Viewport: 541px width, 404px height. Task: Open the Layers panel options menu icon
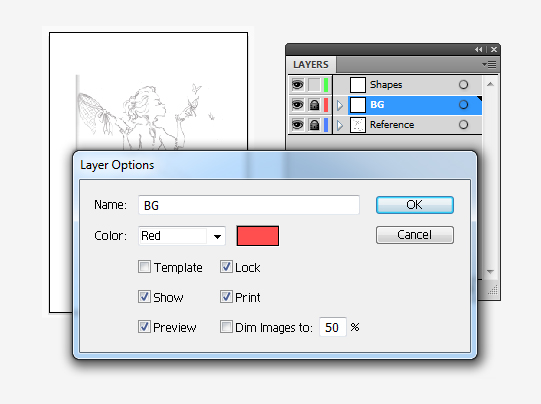pos(489,65)
